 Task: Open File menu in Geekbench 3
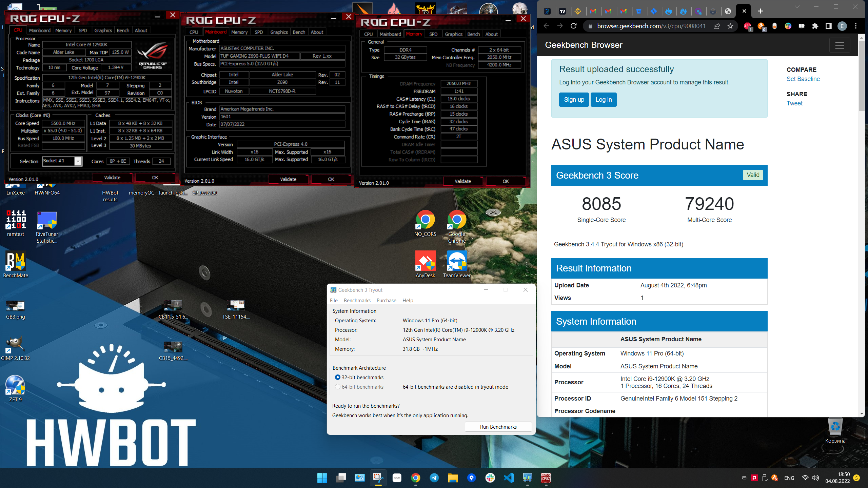coord(334,300)
